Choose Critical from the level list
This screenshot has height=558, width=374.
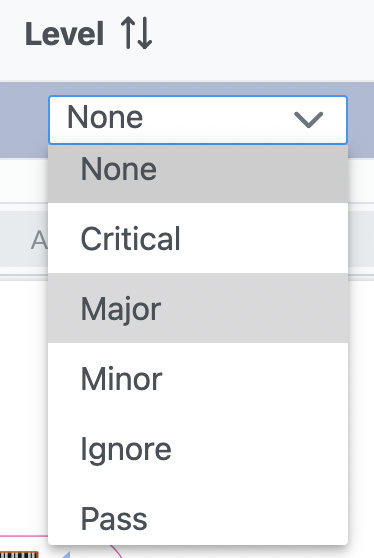click(198, 238)
